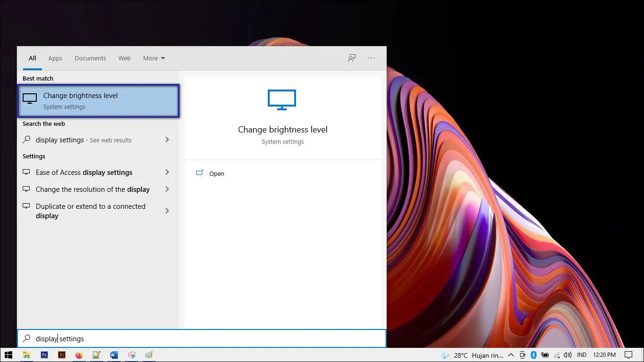The height and width of the screenshot is (362, 644).
Task: Open Firefox from the taskbar
Action: point(79,355)
